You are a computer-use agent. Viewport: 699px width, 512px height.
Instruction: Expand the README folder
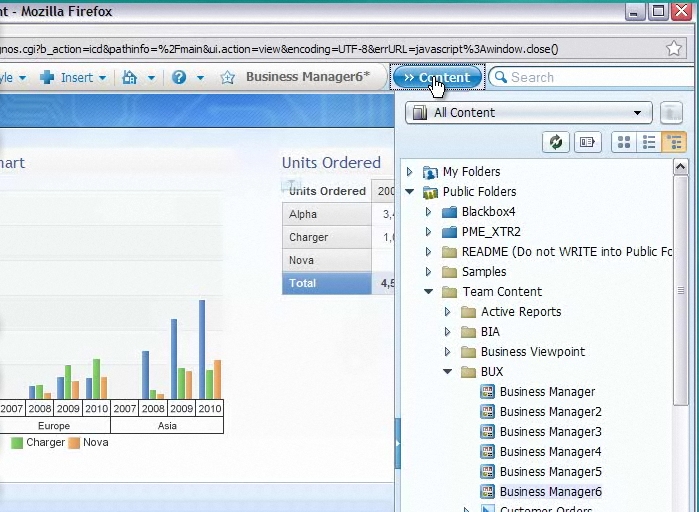coord(428,252)
